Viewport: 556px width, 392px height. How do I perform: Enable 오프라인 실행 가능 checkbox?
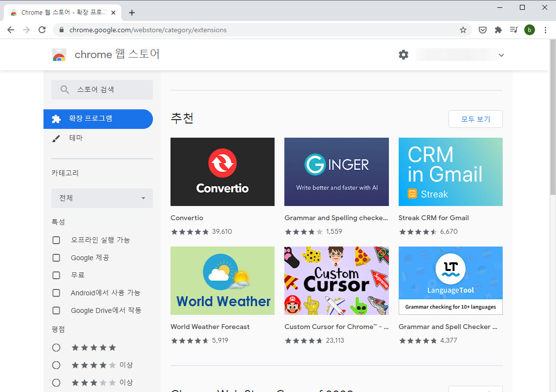pos(56,240)
